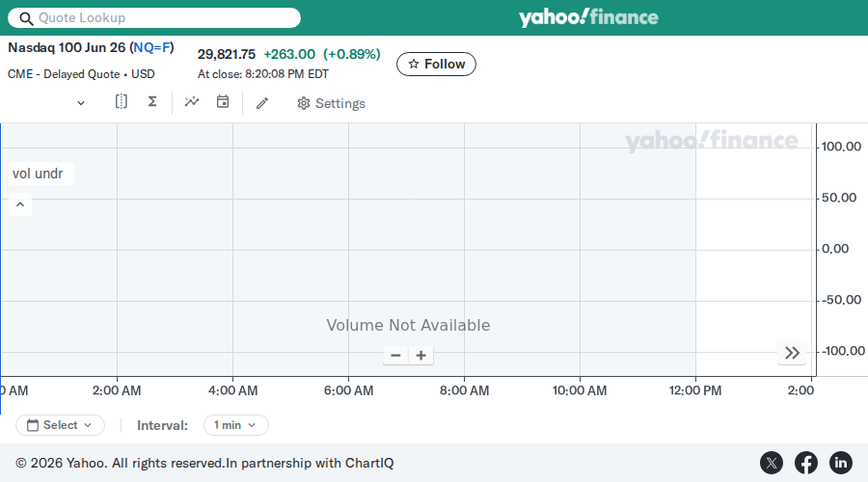
Task: Open the events calendar icon
Action: (223, 102)
